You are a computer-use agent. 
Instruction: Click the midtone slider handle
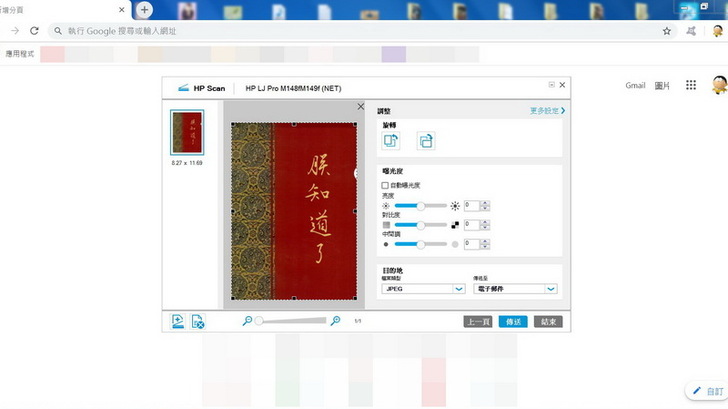[421, 244]
